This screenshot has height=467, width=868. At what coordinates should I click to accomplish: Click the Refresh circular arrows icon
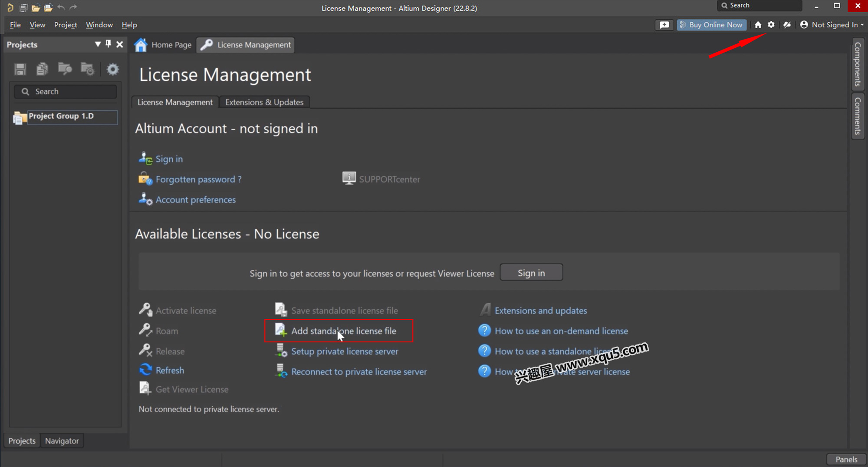[x=145, y=370]
